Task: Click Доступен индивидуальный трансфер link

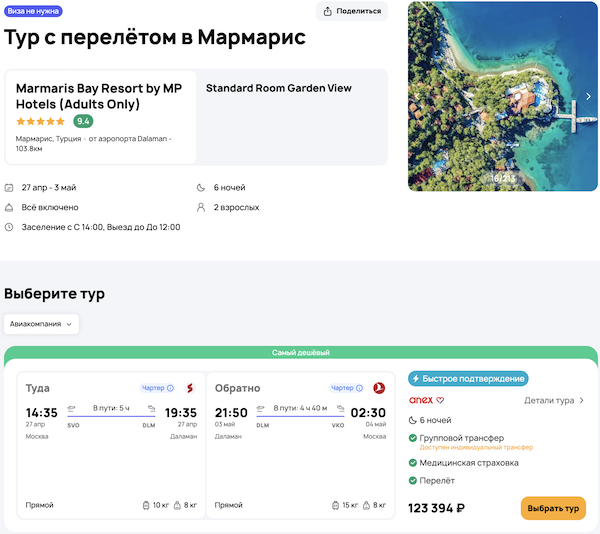Action: coord(468,447)
